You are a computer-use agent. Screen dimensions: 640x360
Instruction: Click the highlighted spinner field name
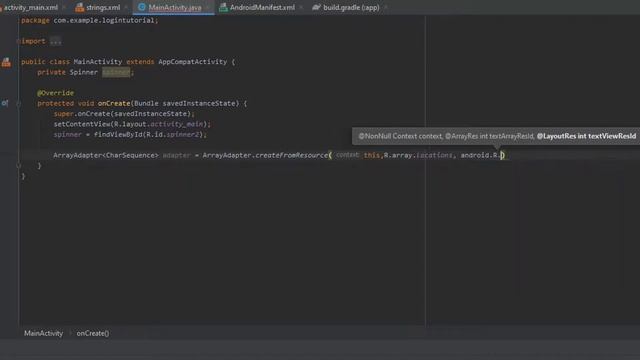tap(116, 72)
